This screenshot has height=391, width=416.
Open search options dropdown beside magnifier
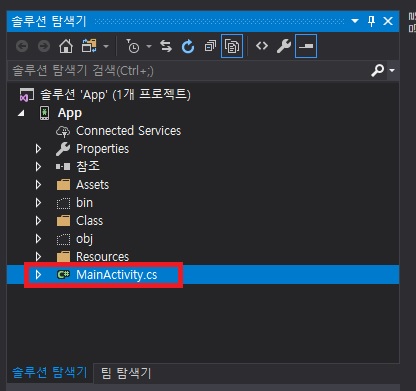click(x=392, y=70)
